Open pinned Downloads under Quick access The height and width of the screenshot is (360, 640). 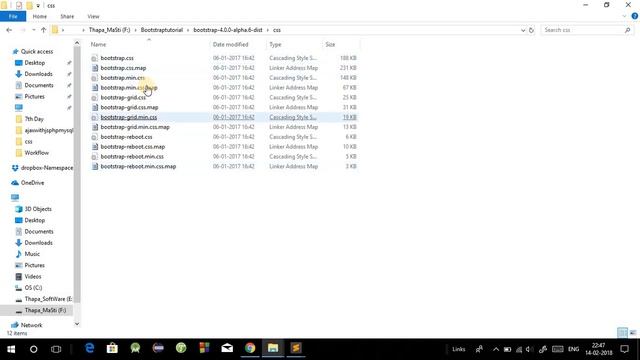(38, 74)
